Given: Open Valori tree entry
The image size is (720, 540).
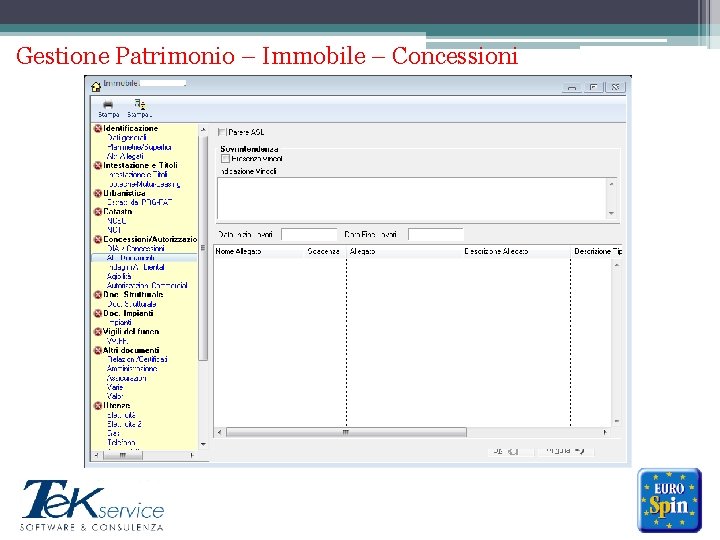Looking at the screenshot, I should [115, 396].
